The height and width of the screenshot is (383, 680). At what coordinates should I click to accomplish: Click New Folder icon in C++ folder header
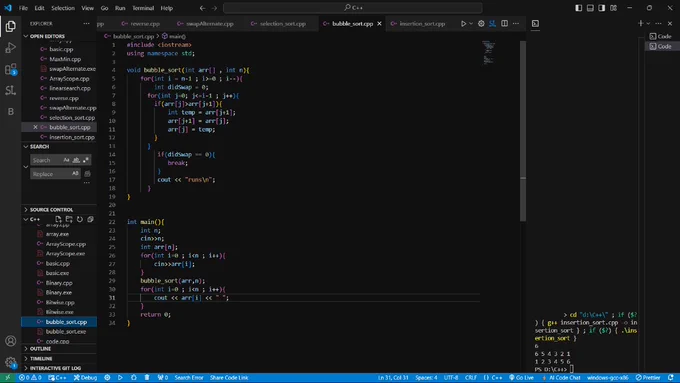(x=69, y=219)
